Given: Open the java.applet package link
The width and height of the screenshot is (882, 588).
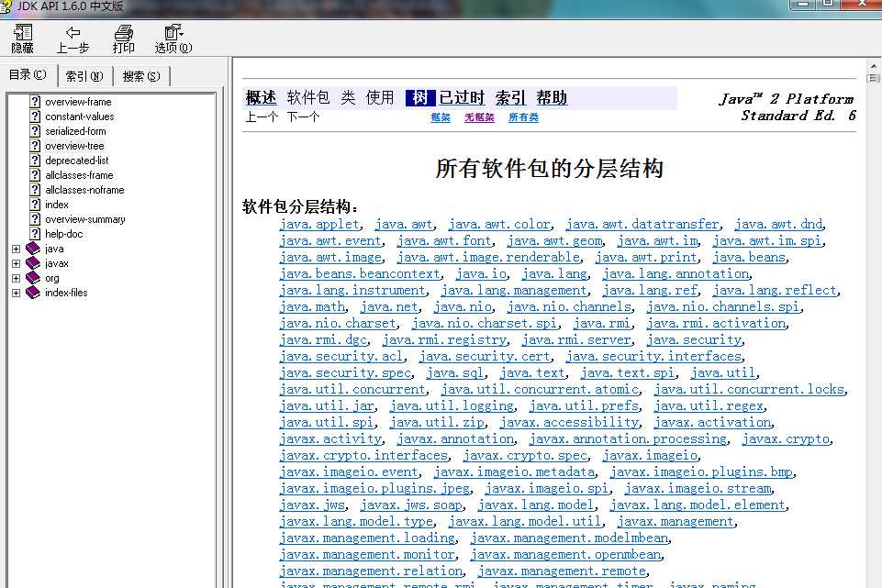Looking at the screenshot, I should coord(319,225).
